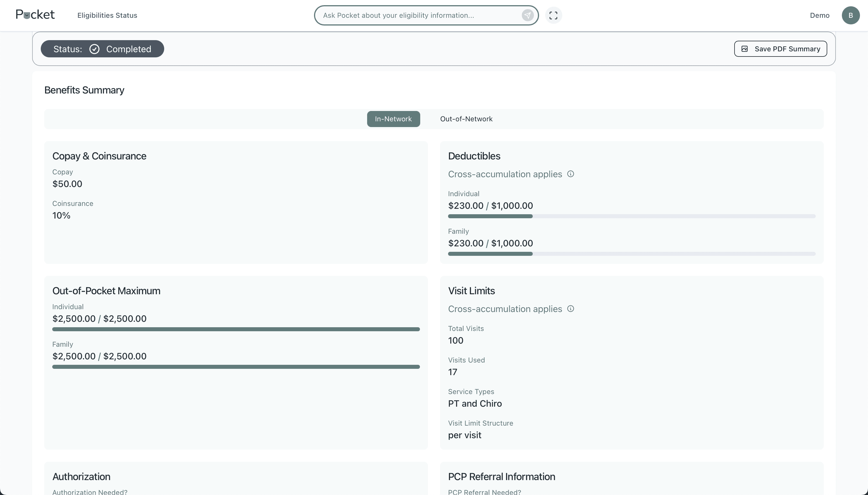868x495 pixels.
Task: Click the Benefits Summary heading
Action: pyautogui.click(x=84, y=90)
